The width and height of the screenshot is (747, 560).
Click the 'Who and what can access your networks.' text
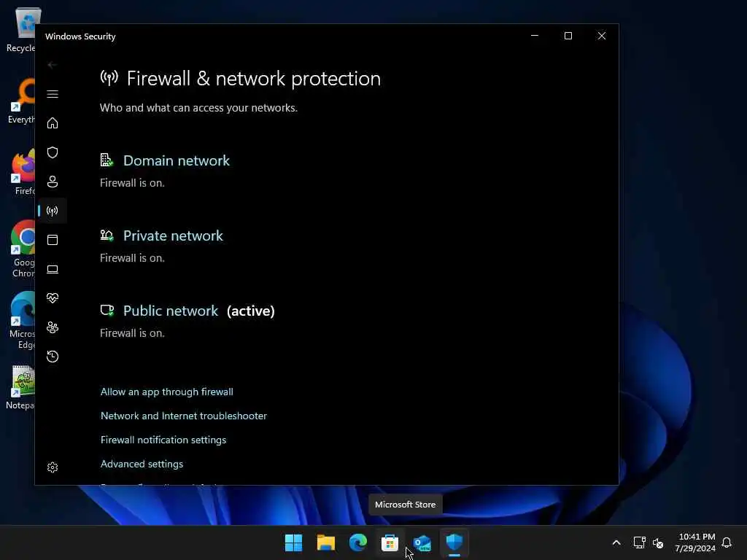coord(198,108)
